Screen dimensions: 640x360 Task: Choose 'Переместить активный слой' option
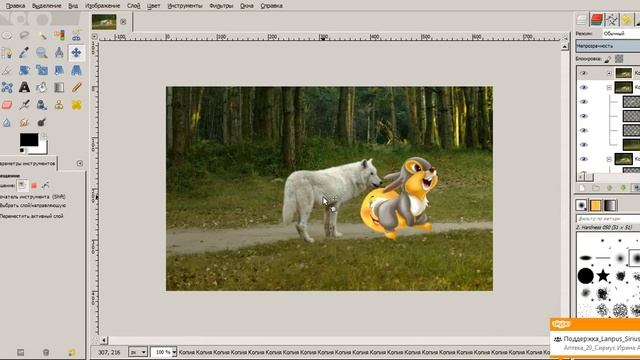tap(31, 216)
